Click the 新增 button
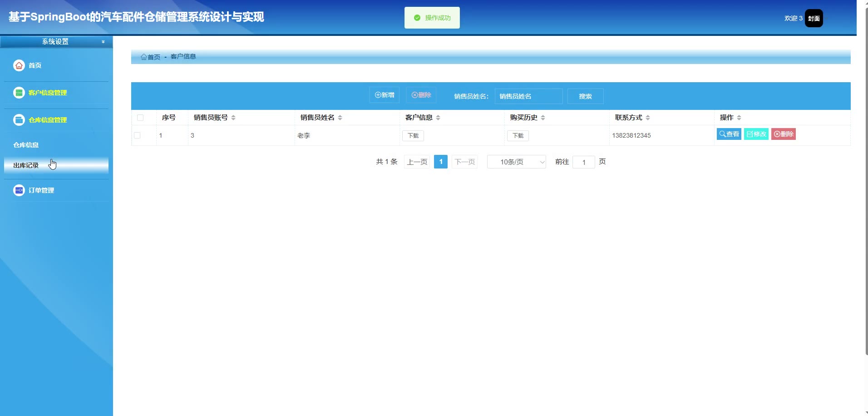The width and height of the screenshot is (868, 416). click(384, 95)
